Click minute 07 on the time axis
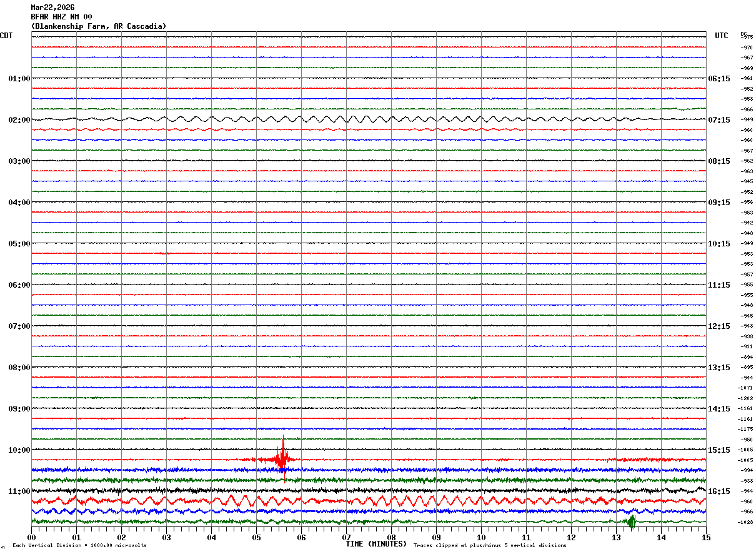 [x=347, y=537]
